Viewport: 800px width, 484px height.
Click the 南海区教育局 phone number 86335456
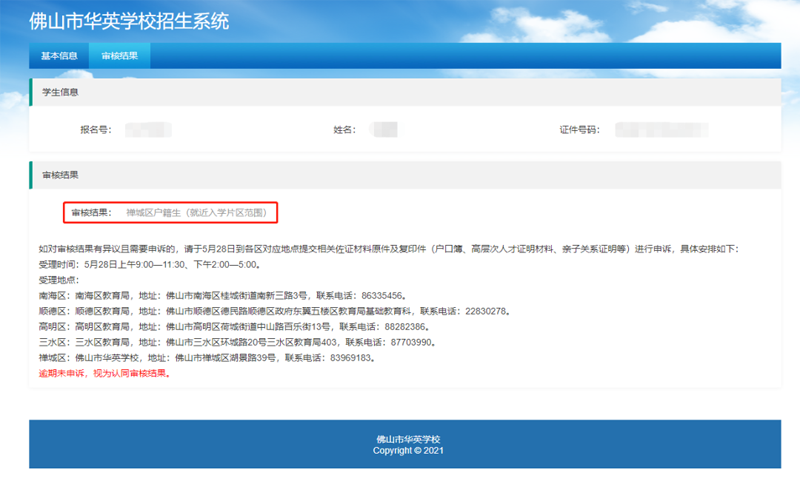click(380, 296)
